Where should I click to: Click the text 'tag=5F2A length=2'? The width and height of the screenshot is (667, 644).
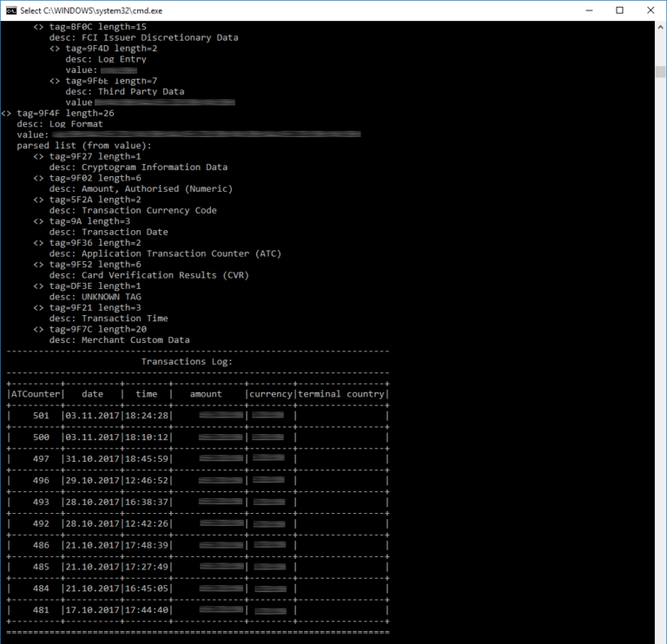coord(96,200)
